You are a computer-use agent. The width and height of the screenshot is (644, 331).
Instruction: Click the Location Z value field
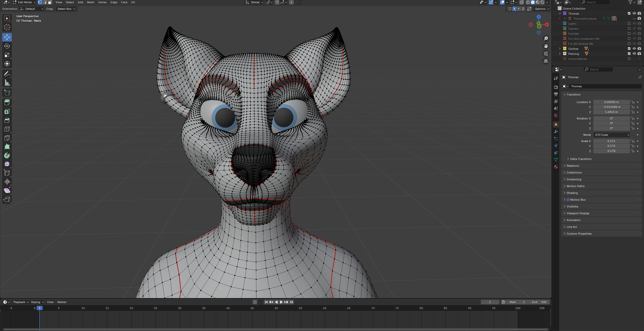611,112
